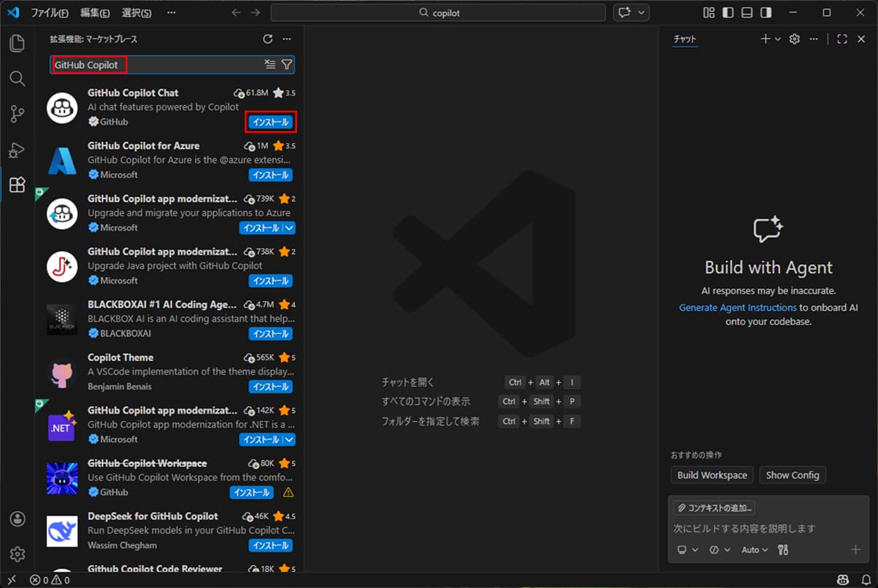Install the GitHub Copilot Chat extension
878x588 pixels.
[270, 122]
